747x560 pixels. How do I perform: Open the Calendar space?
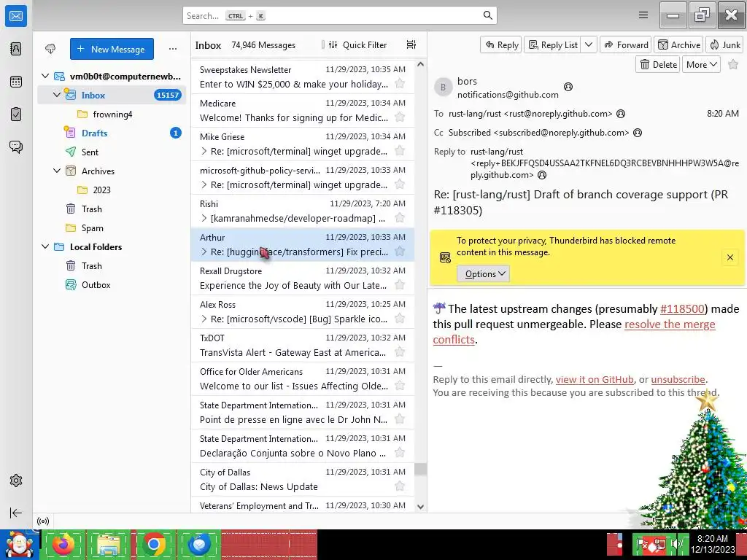[x=16, y=82]
